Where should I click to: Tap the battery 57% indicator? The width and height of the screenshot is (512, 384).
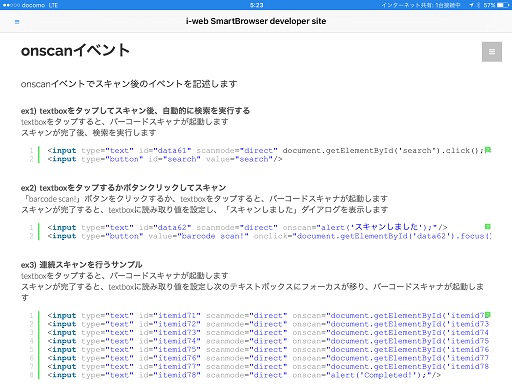(x=496, y=5)
